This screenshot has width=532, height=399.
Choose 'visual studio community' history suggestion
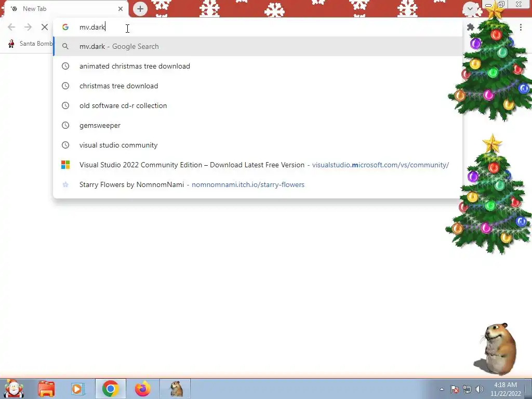pos(258,145)
